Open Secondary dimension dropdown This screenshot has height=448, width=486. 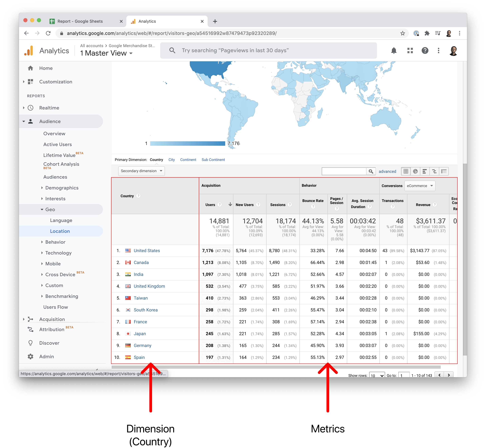pyautogui.click(x=142, y=171)
